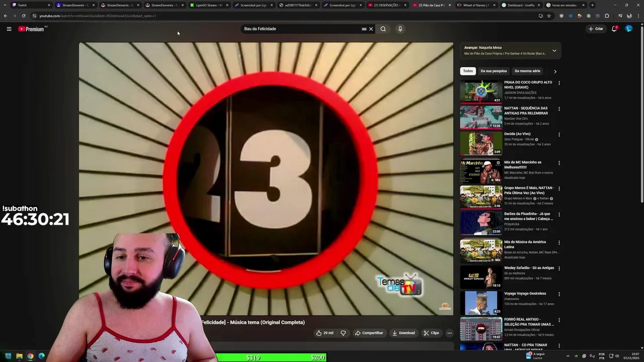Open the PRAIA DO COCO GRUPO ALTO NIVEL thumbnail
The width and height of the screenshot is (644, 362).
point(481,92)
